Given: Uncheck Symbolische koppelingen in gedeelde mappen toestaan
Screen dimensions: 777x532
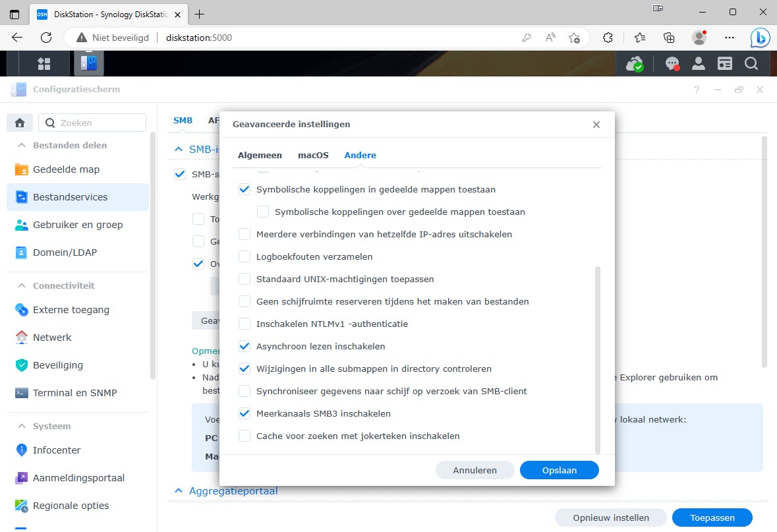Looking at the screenshot, I should click(x=245, y=189).
